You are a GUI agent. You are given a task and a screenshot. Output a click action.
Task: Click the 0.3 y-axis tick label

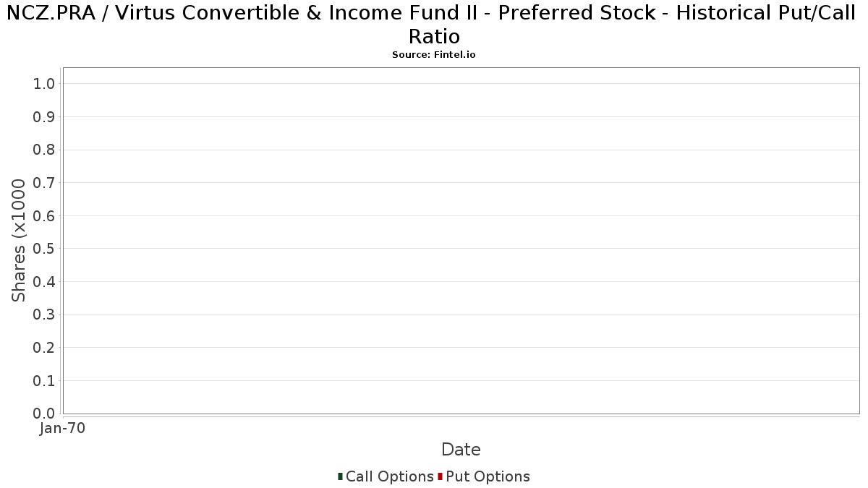pos(44,315)
